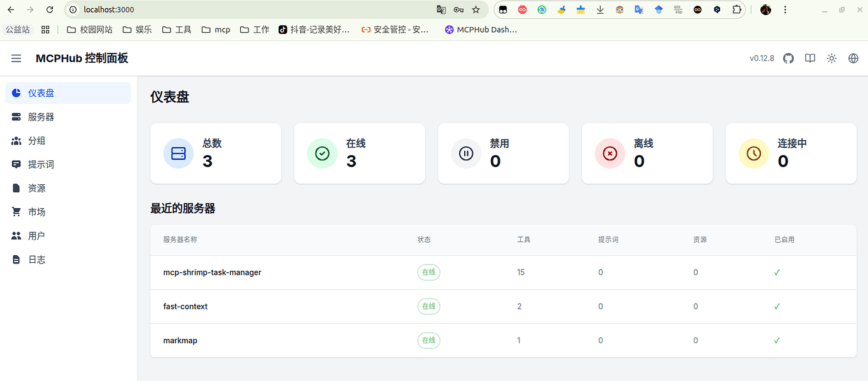This screenshot has height=381, width=868.
Task: Click tool count 2 in fast-context row
Action: [x=520, y=306]
